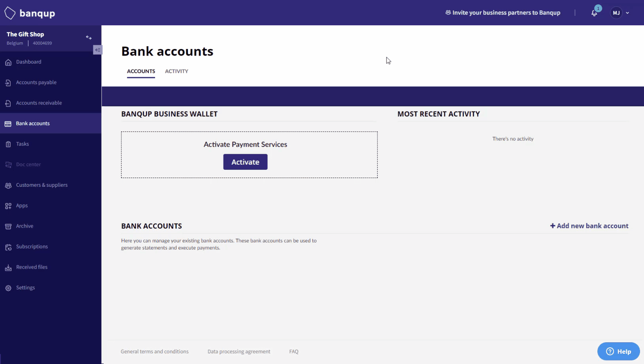The width and height of the screenshot is (644, 364).
Task: Click the banqup logo icon
Action: pyautogui.click(x=10, y=13)
